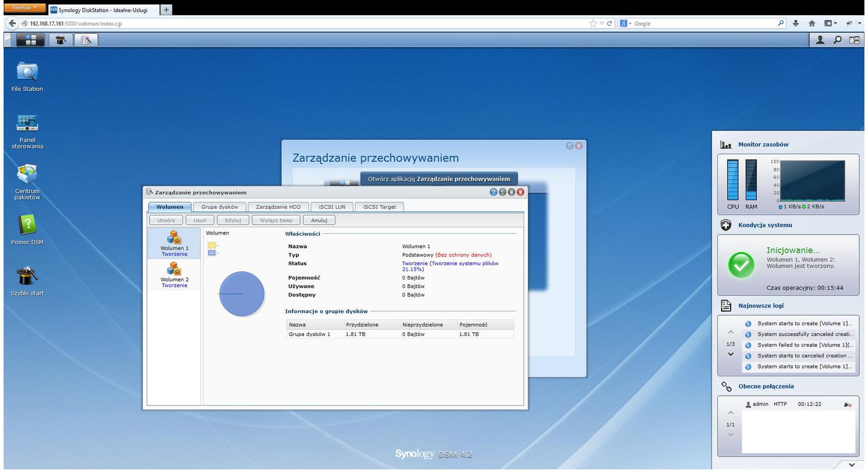Click the Pojemność column header
The height and width of the screenshot is (473, 868).
click(x=485, y=325)
